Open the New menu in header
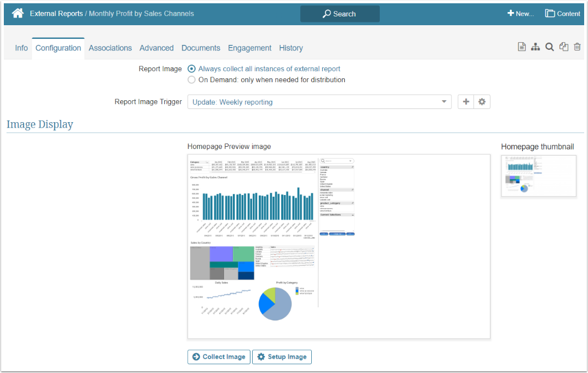This screenshot has width=588, height=373. (x=520, y=14)
